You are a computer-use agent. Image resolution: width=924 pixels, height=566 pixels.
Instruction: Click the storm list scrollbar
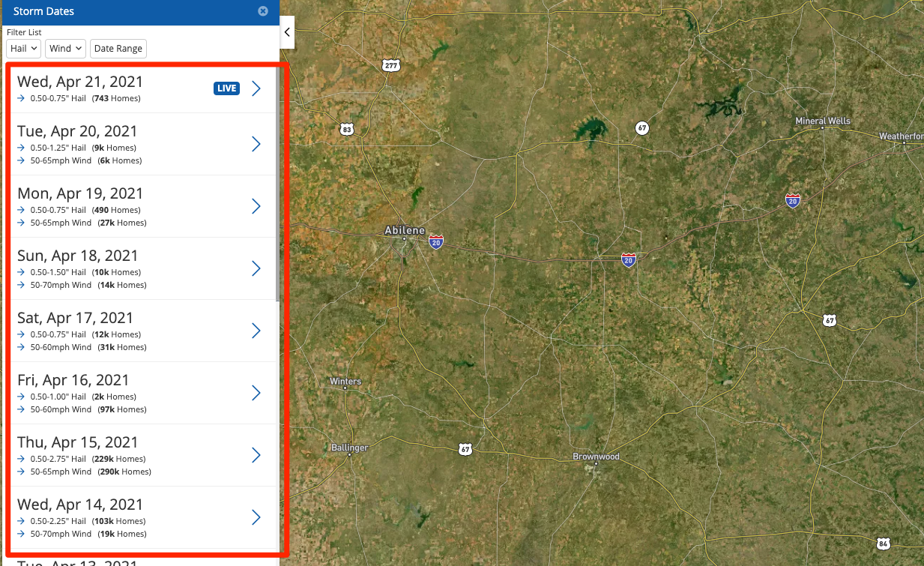coord(278,187)
